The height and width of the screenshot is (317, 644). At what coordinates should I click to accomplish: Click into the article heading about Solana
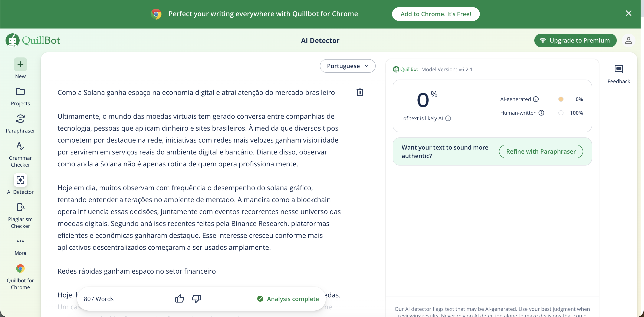(196, 92)
